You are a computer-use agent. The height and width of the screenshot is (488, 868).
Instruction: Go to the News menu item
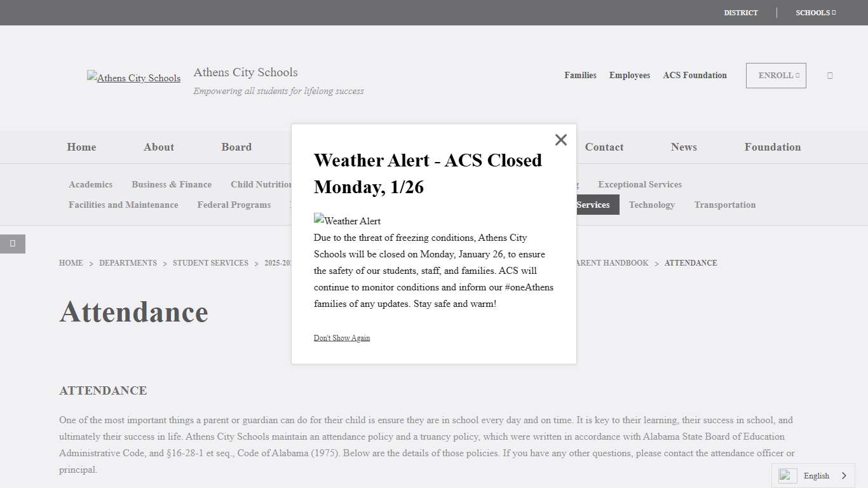pos(684,147)
